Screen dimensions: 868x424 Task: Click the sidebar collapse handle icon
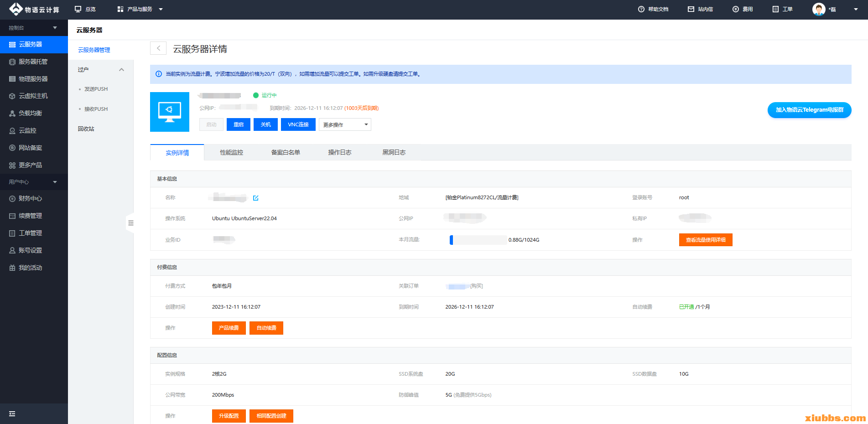click(130, 223)
